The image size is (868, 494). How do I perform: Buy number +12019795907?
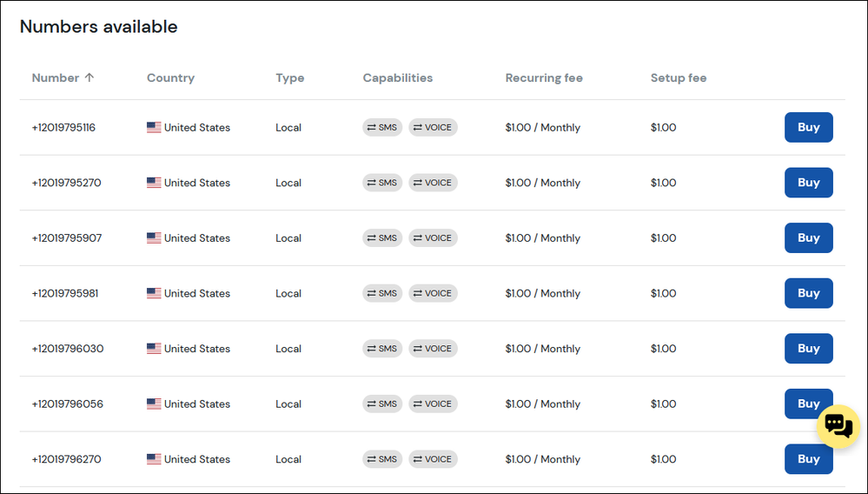[808, 238]
